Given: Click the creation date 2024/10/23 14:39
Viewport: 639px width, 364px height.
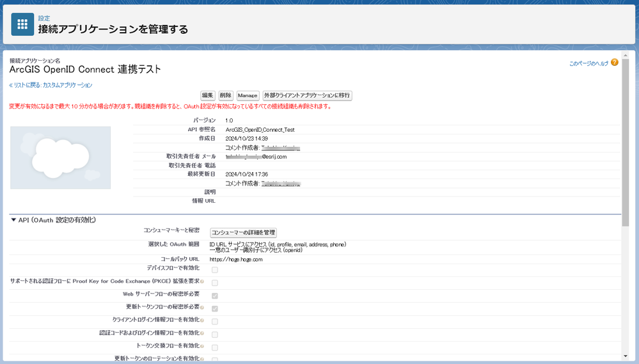Looking at the screenshot, I should coord(246,139).
